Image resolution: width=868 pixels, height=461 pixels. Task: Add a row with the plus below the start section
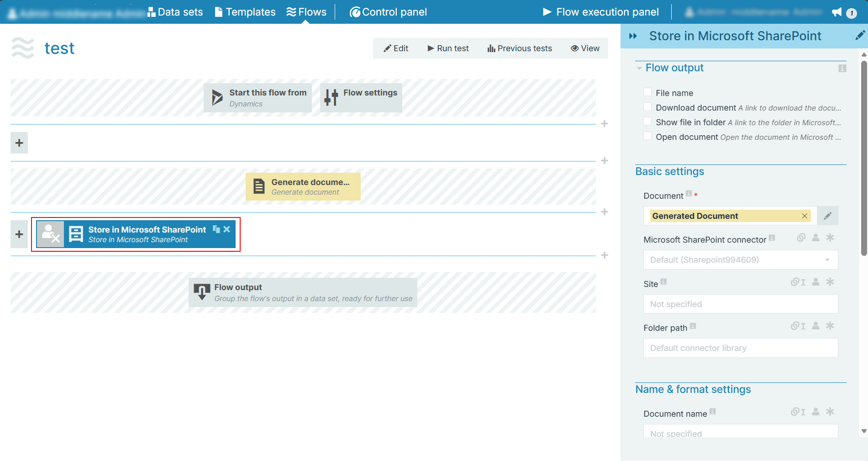[605, 124]
